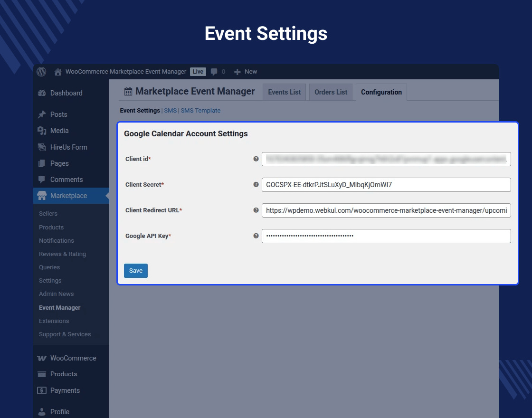Open Media in sidebar
This screenshot has height=418, width=532.
(59, 131)
